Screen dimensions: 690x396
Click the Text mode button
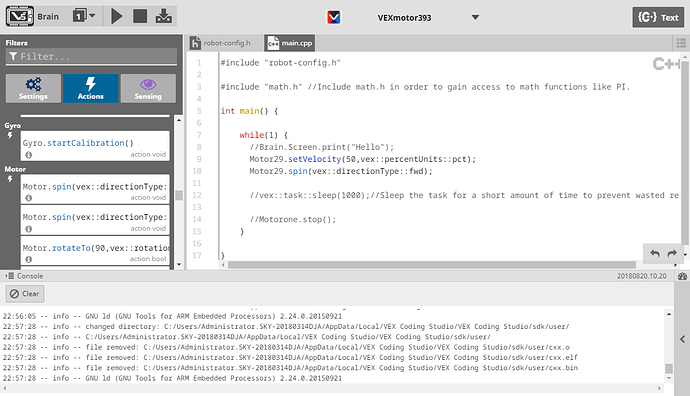[658, 17]
